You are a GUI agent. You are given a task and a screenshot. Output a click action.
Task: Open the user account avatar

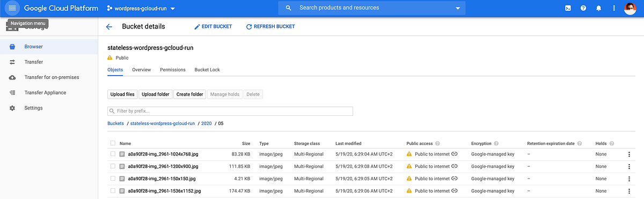pyautogui.click(x=631, y=8)
